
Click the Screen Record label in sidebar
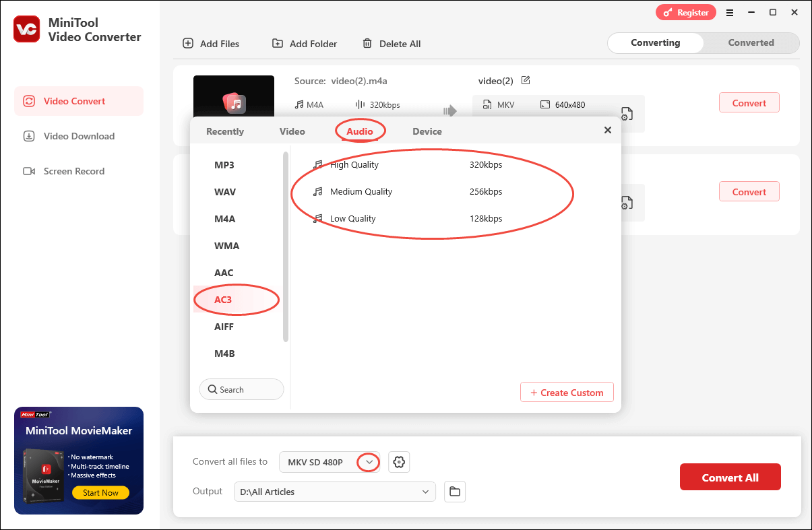point(74,171)
